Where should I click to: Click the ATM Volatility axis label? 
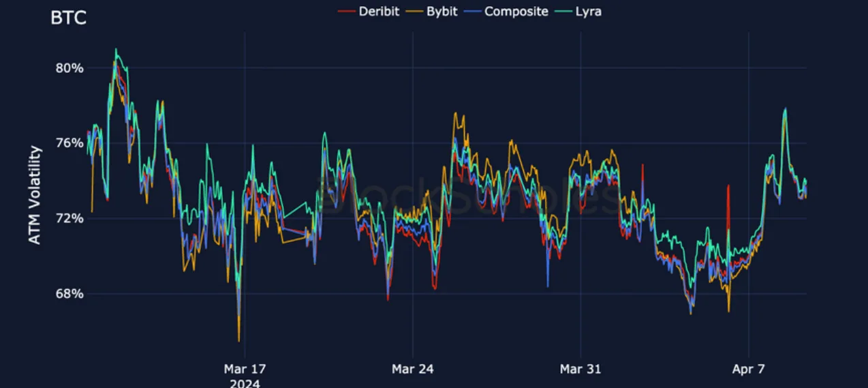(35, 195)
